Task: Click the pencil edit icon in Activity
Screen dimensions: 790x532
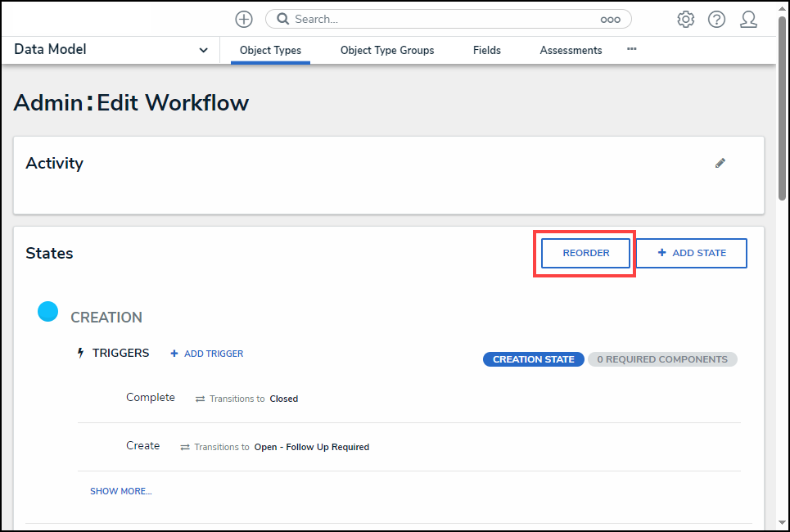Action: (720, 163)
